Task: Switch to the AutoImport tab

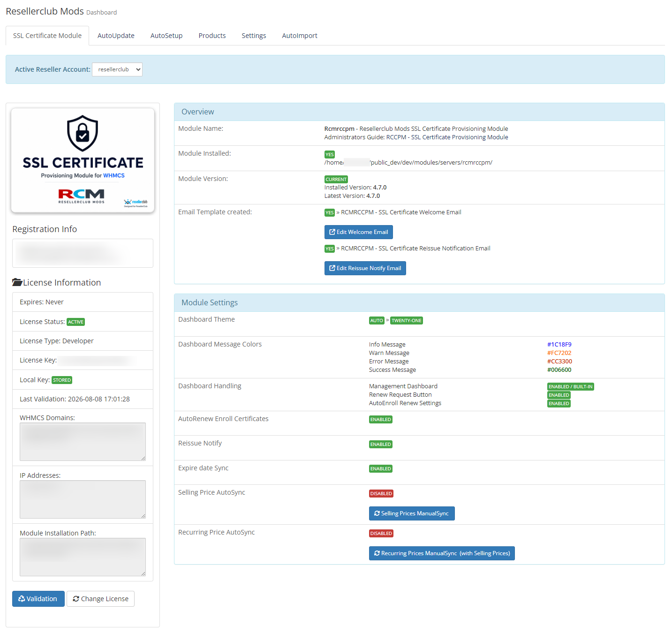Action: point(300,36)
